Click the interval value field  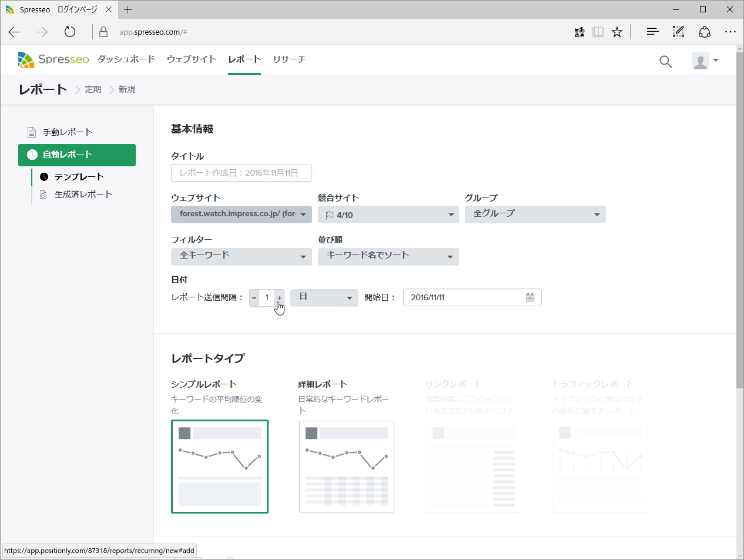267,298
